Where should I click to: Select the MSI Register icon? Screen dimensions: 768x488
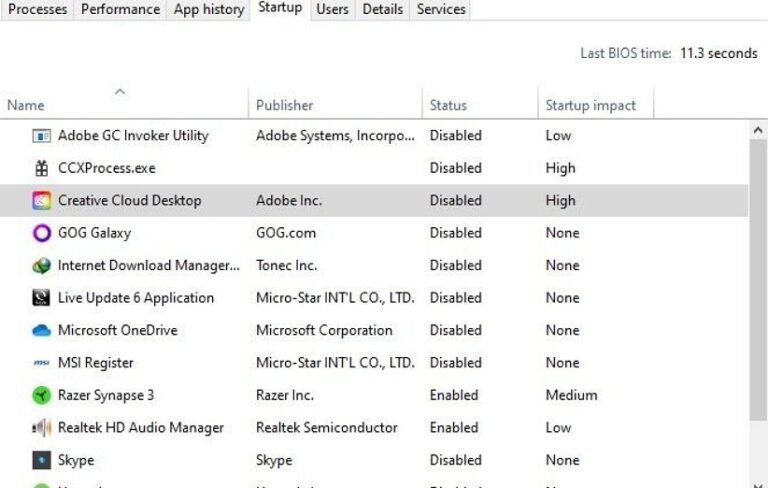[41, 363]
